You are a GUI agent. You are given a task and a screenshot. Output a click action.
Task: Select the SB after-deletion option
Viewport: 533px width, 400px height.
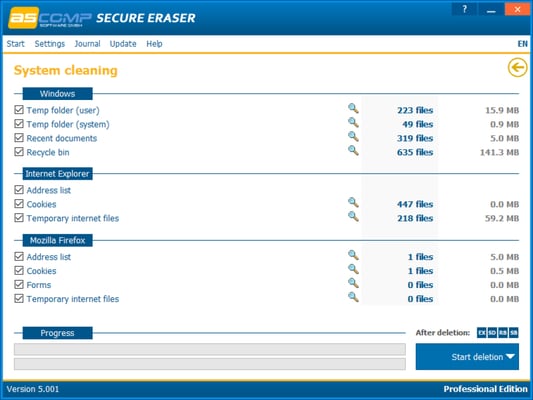pos(514,333)
